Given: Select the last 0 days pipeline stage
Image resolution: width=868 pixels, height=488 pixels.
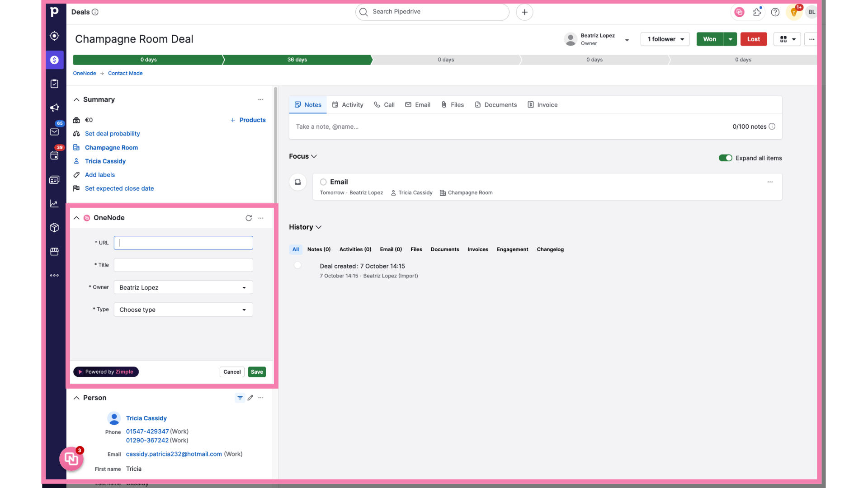Looking at the screenshot, I should (x=743, y=60).
